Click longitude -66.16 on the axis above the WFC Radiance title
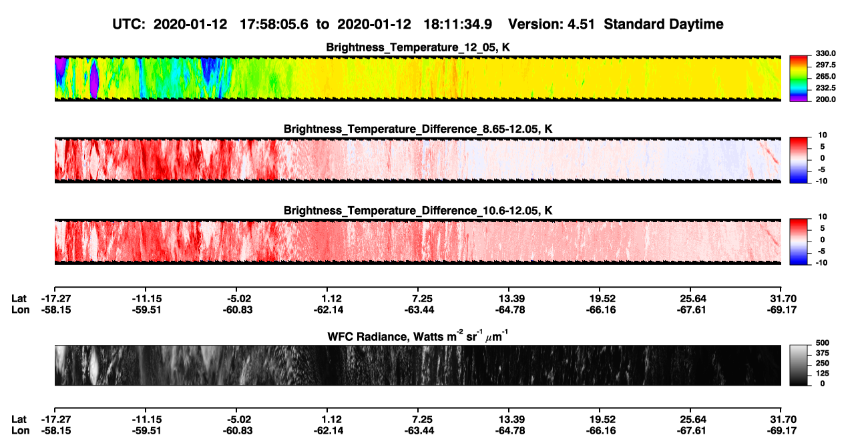The height and width of the screenshot is (445, 868). tap(600, 310)
